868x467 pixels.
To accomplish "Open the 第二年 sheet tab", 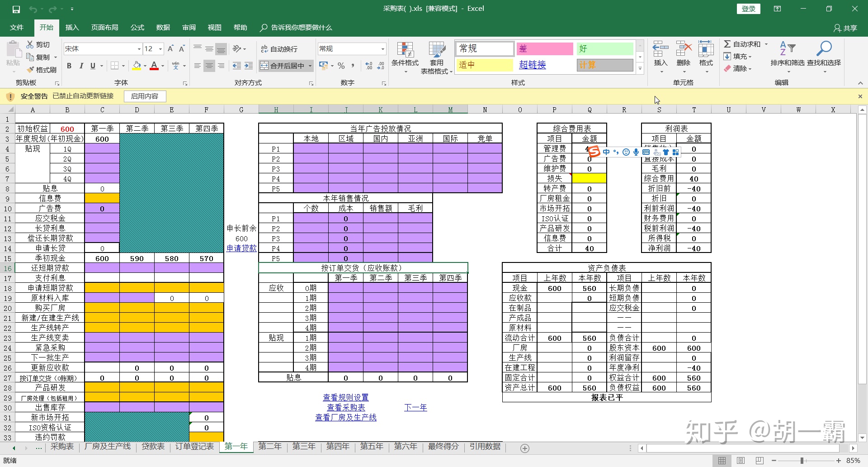I will (270, 447).
